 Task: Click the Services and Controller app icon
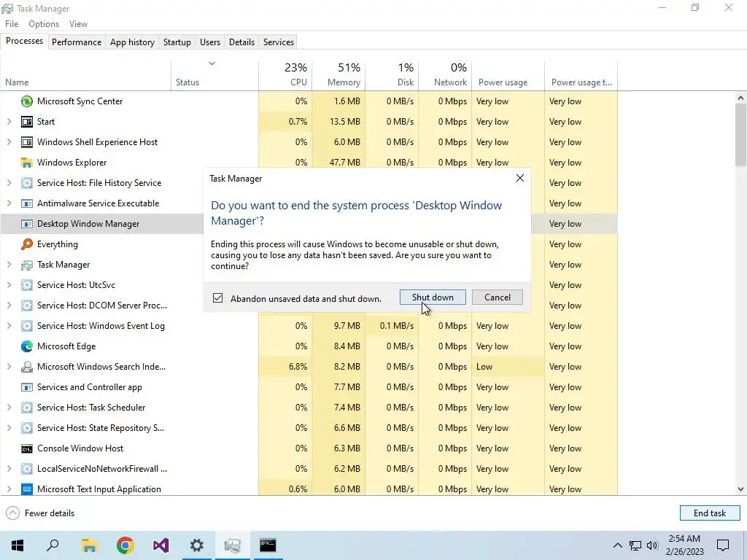click(x=27, y=387)
